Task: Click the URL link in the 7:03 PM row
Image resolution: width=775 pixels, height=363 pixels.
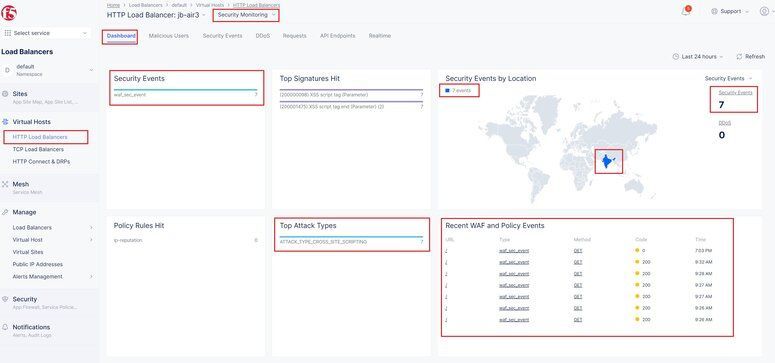Action: 446,251
